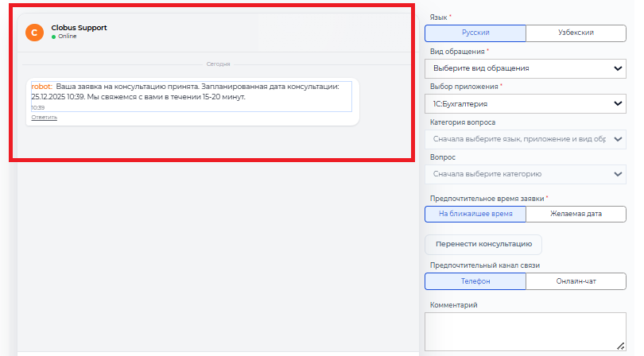Screen dimensions: 644x356
Task: Expand the Выбор приложения dropdown
Action: tap(525, 103)
